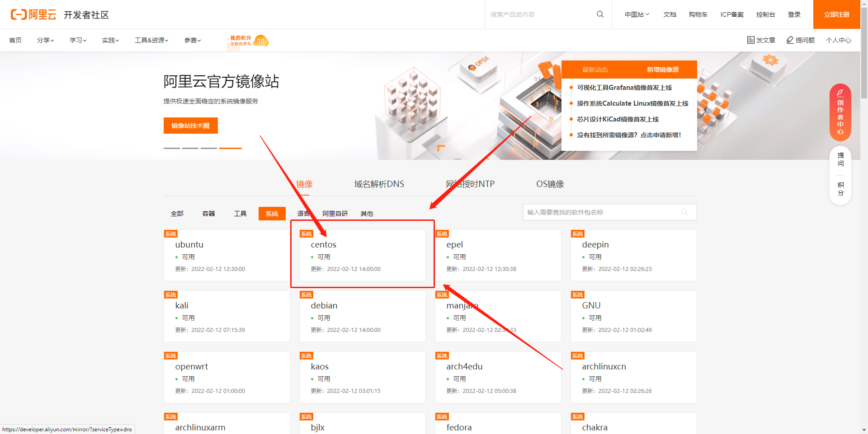This screenshot has height=434, width=868.
Task: Open the arch4edu mirror card
Action: (x=498, y=378)
